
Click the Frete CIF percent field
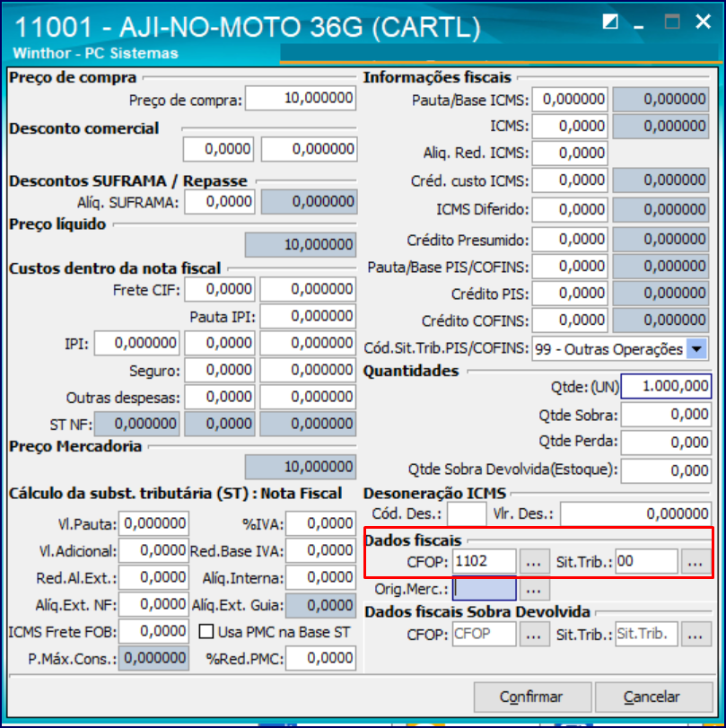[x=220, y=289]
